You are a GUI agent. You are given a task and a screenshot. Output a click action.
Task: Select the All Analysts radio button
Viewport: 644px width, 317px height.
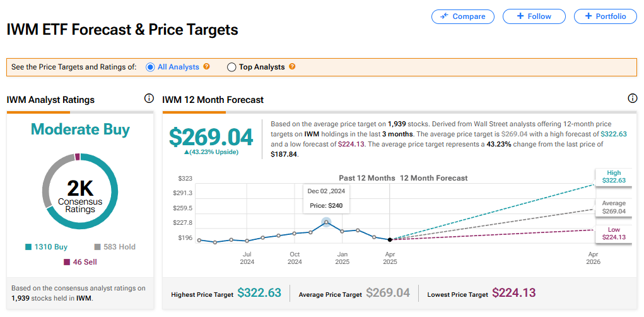tap(150, 67)
